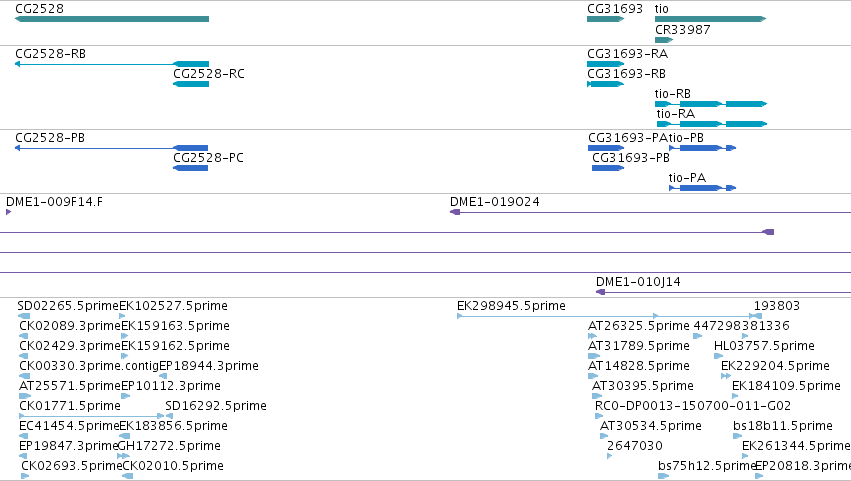The height and width of the screenshot is (481, 851).
Task: Select the AT26325.5prime EST glyph
Action: 592,336
